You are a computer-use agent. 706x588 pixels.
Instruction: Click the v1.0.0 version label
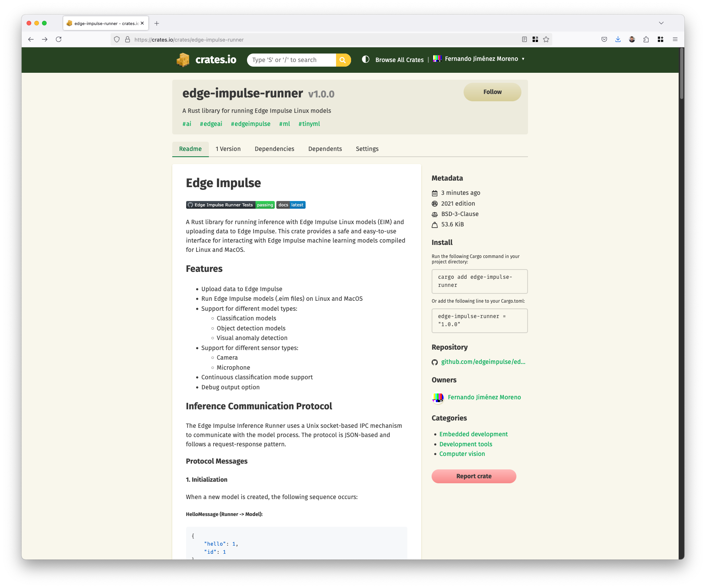click(x=321, y=94)
